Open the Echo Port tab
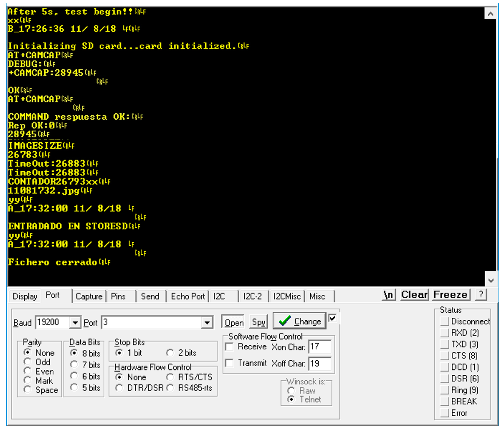 (x=188, y=296)
